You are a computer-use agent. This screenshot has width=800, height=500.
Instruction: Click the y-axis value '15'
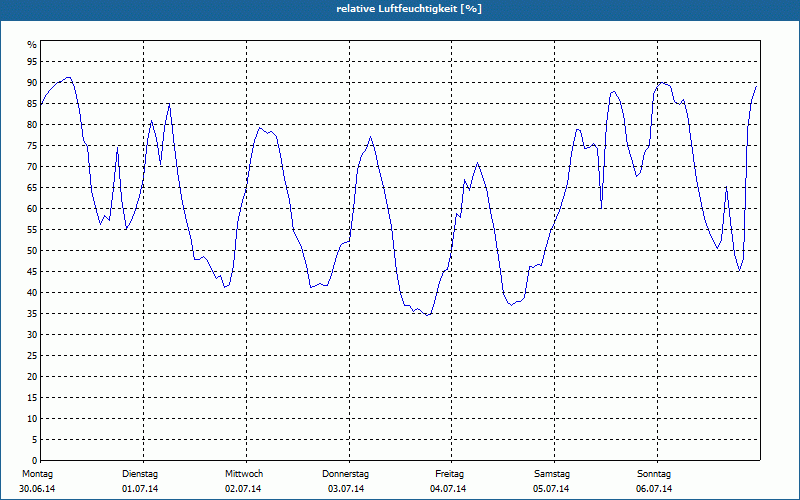32,397
